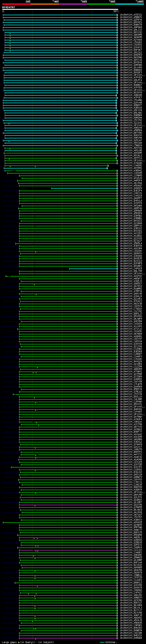
Task: Open hit UniRef100_Q9LIS3
Action: point(131,30)
